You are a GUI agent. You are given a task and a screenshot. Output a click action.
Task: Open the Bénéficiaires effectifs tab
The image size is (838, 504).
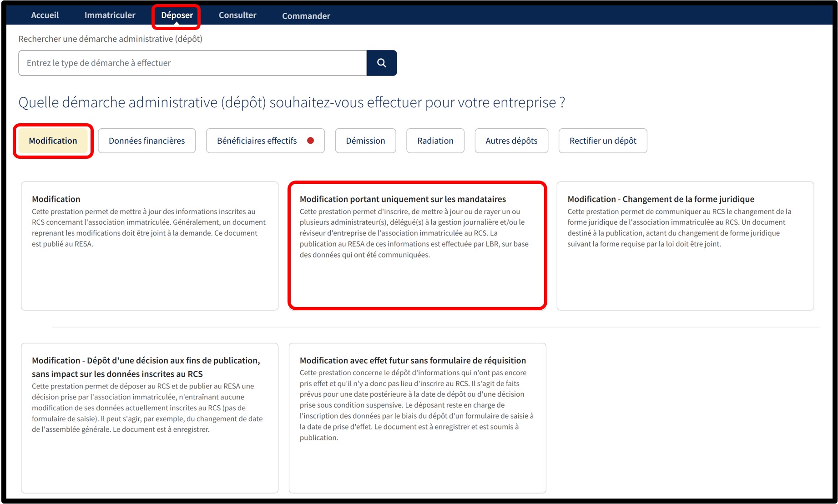tap(257, 141)
